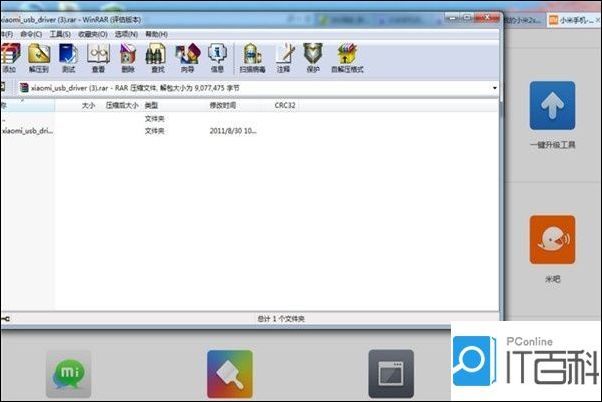Click the Protect (保护) shield icon
Image resolution: width=602 pixels, height=402 pixels.
tap(313, 58)
